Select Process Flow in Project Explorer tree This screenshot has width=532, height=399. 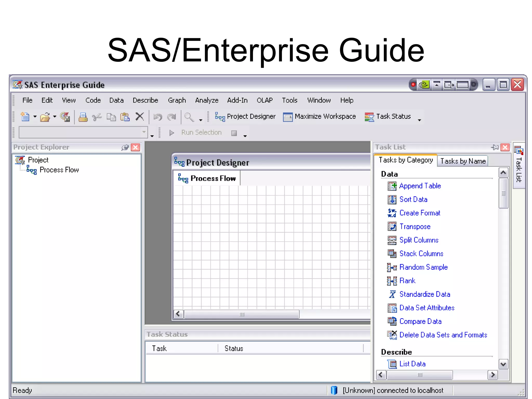click(59, 170)
